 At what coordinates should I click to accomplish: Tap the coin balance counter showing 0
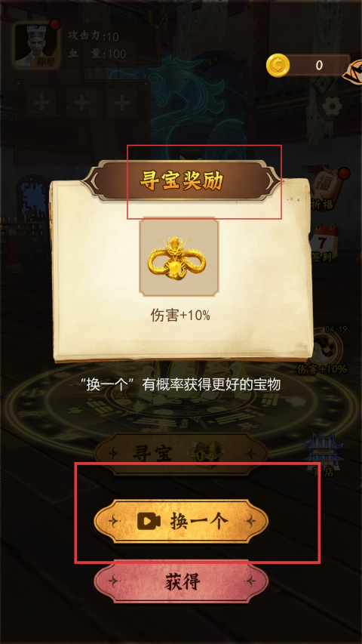[x=319, y=65]
